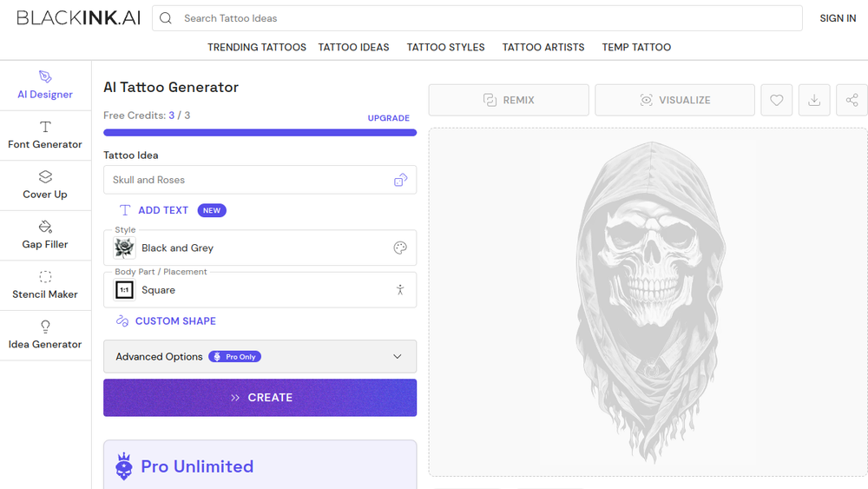Open the Stencil Maker tool
Screen dimensions: 868x489
(x=45, y=285)
